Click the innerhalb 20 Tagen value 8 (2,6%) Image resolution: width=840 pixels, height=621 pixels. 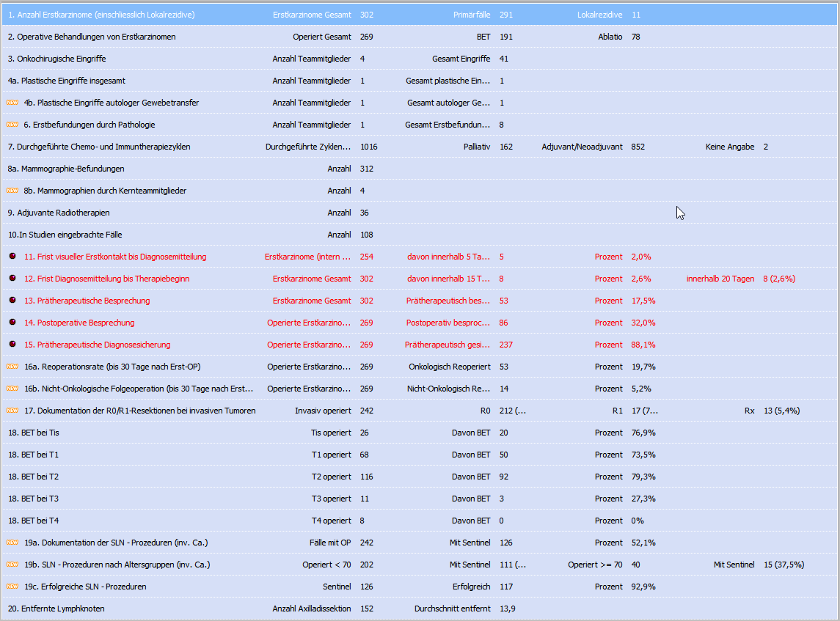779,279
